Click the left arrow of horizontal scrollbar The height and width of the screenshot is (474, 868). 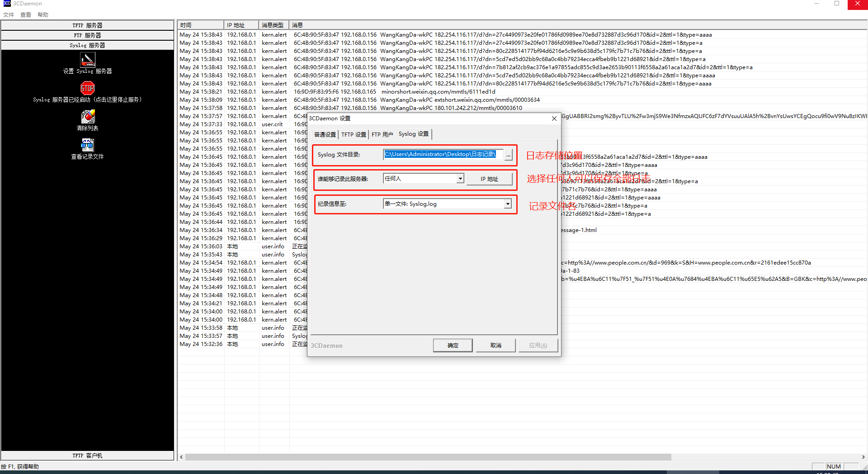click(181, 457)
